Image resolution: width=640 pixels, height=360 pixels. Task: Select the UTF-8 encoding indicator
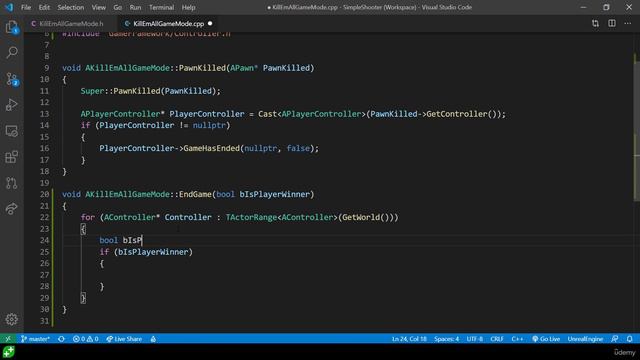point(474,339)
